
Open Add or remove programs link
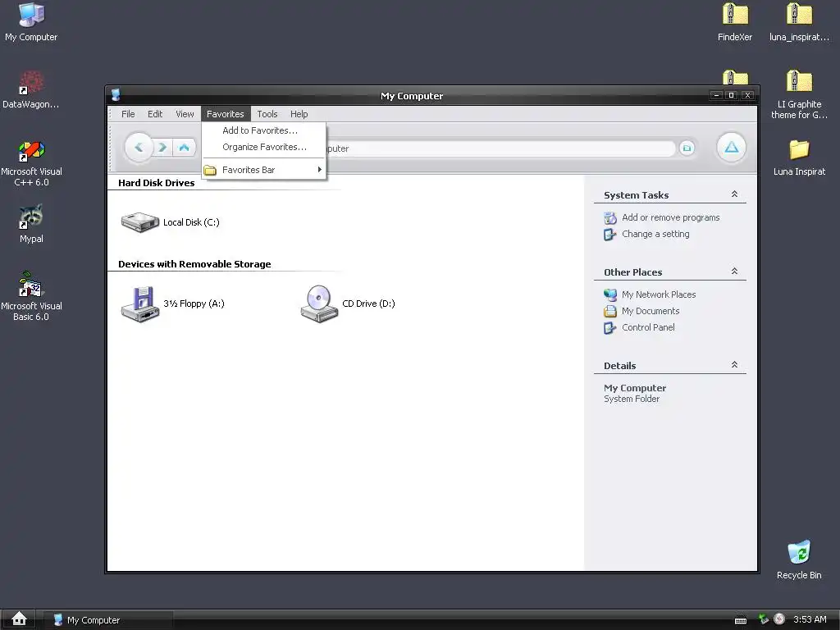click(671, 217)
